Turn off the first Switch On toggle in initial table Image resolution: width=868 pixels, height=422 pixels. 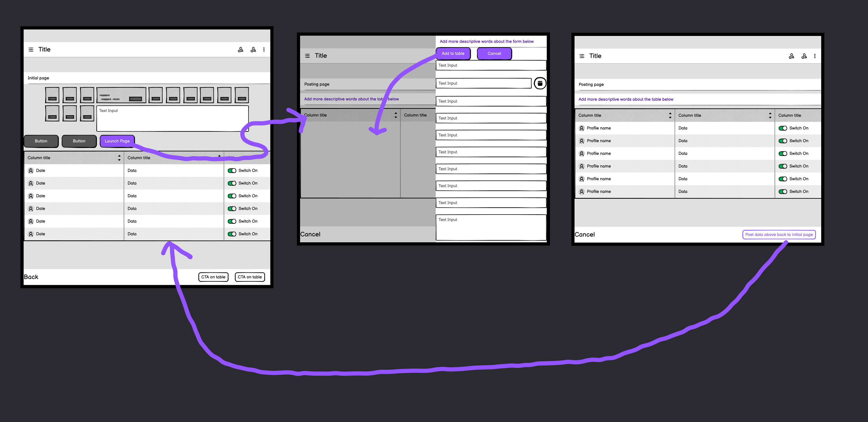click(232, 170)
